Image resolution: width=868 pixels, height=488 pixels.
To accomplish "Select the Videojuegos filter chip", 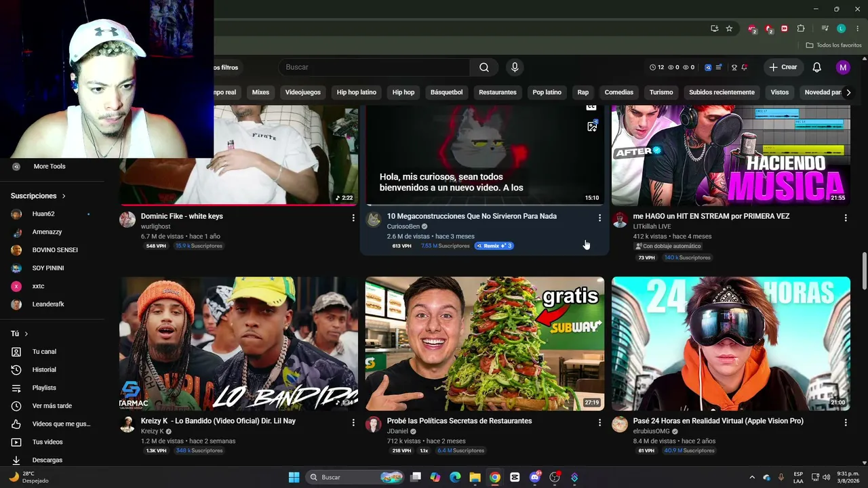I will click(302, 92).
